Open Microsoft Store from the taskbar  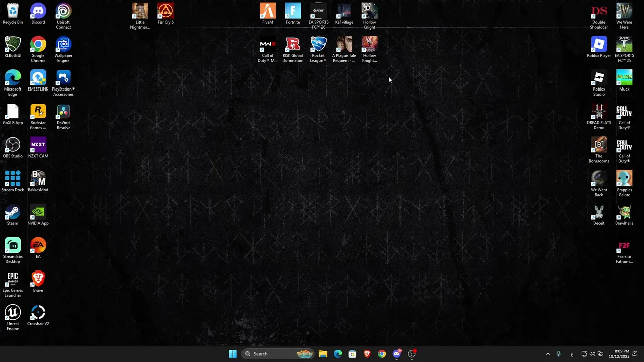pos(352,354)
